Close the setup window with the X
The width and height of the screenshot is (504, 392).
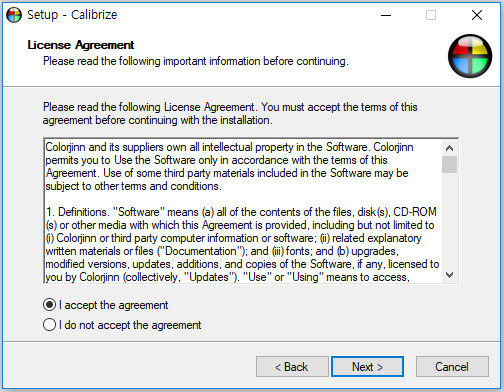click(x=477, y=15)
